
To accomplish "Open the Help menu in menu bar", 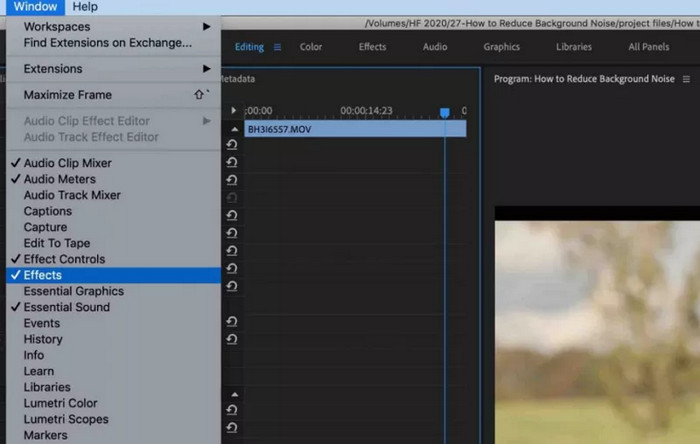I will click(x=85, y=7).
